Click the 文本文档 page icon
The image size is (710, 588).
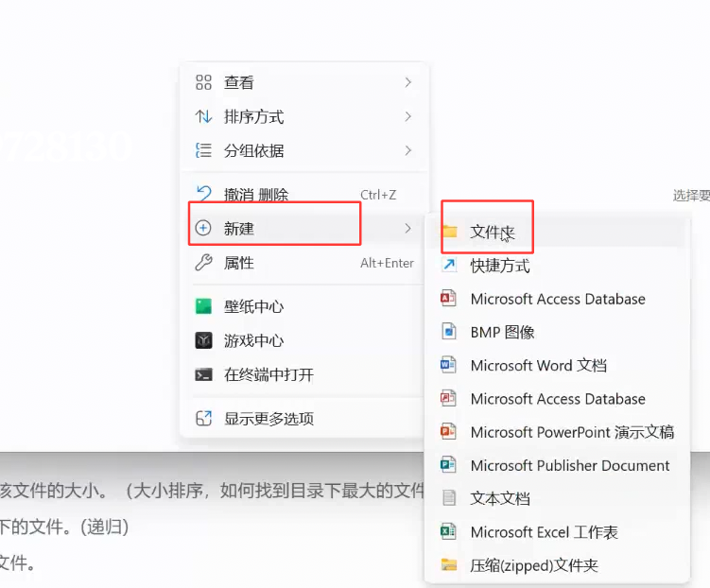(449, 498)
